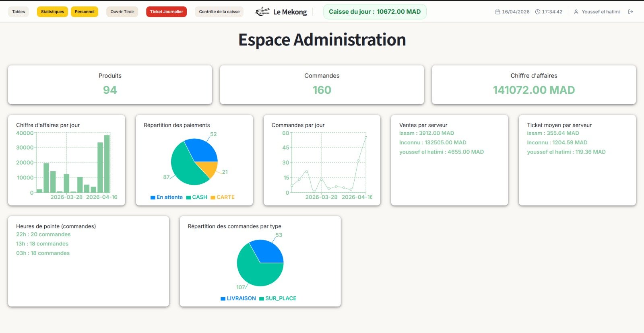Click the logout icon in header
The image size is (644, 333).
[x=630, y=12]
